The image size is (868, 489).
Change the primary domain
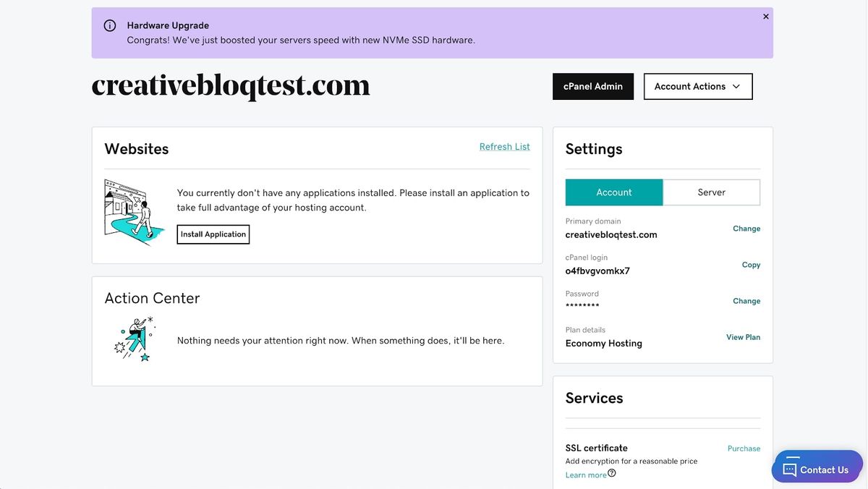coord(746,228)
